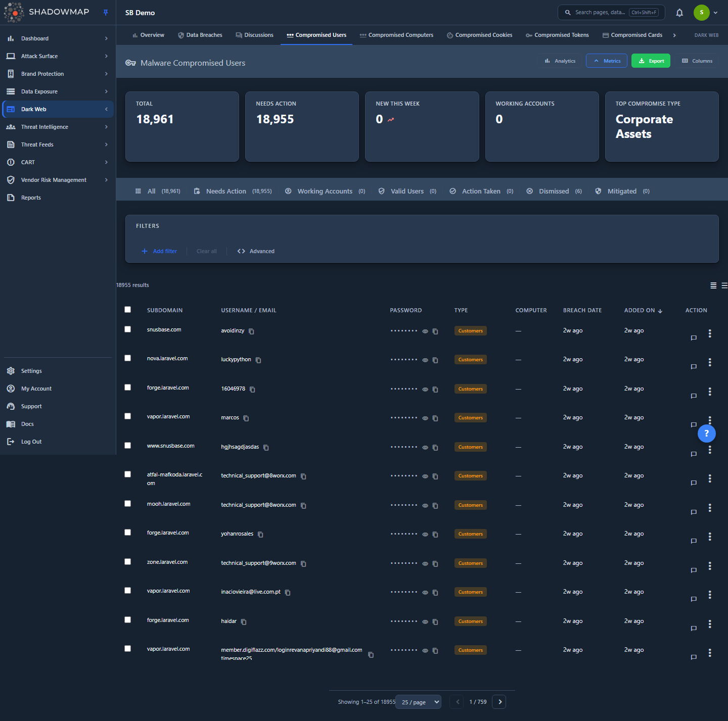Copy username marcos

[246, 418]
